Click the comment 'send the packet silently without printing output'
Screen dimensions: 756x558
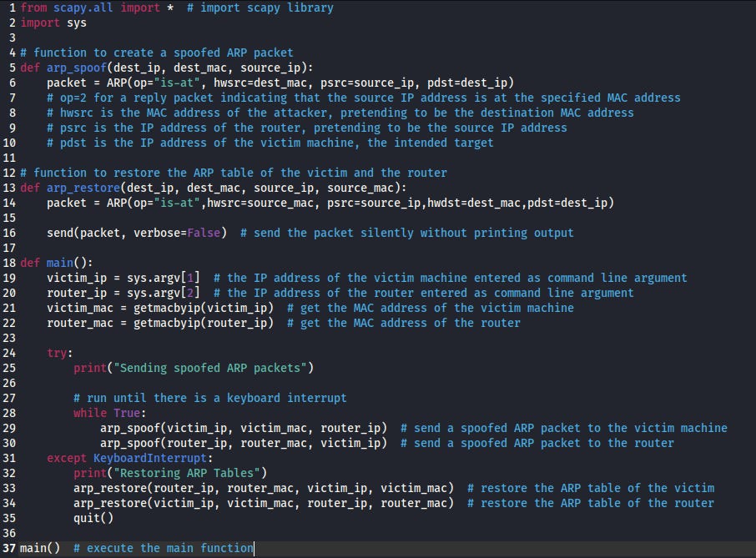pos(407,233)
